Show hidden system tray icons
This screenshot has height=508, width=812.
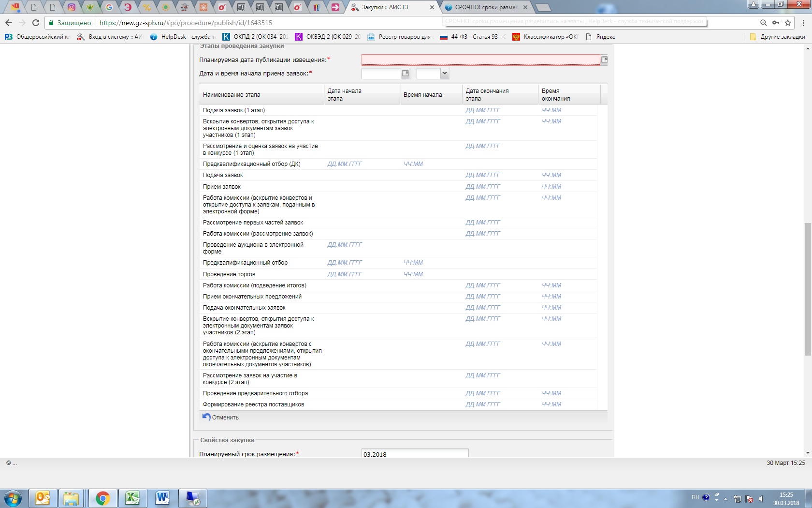coord(725,498)
